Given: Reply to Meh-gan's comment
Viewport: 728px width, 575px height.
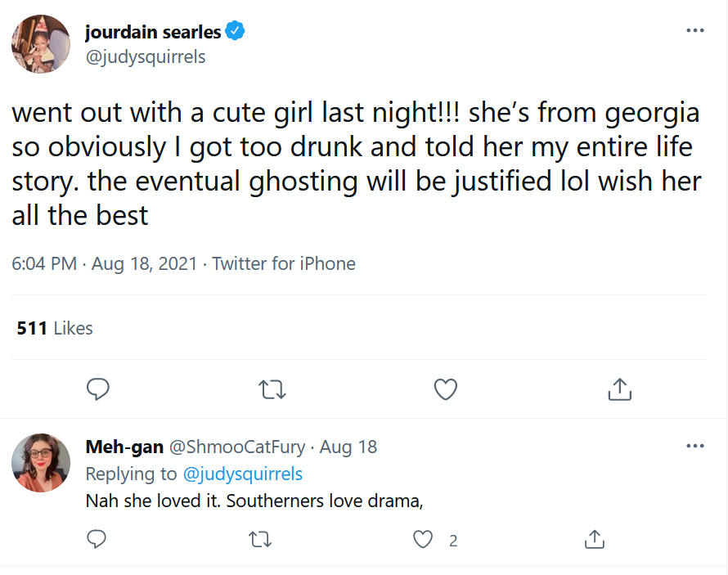Looking at the screenshot, I should tap(97, 539).
